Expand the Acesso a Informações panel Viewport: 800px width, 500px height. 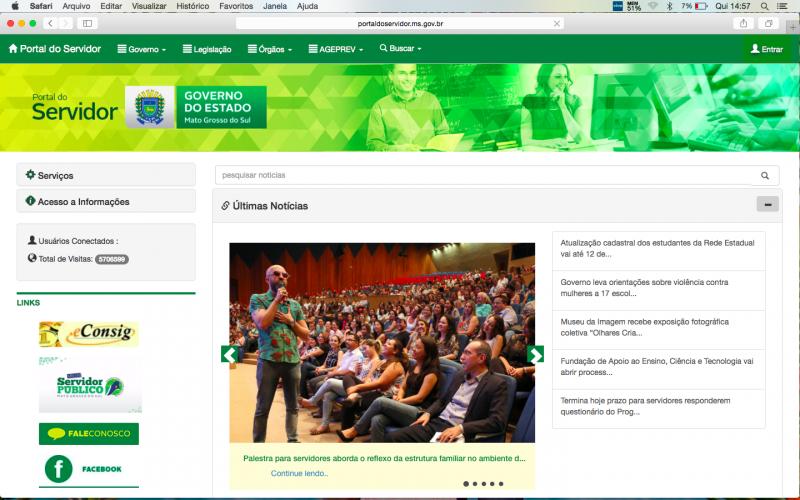(106, 201)
